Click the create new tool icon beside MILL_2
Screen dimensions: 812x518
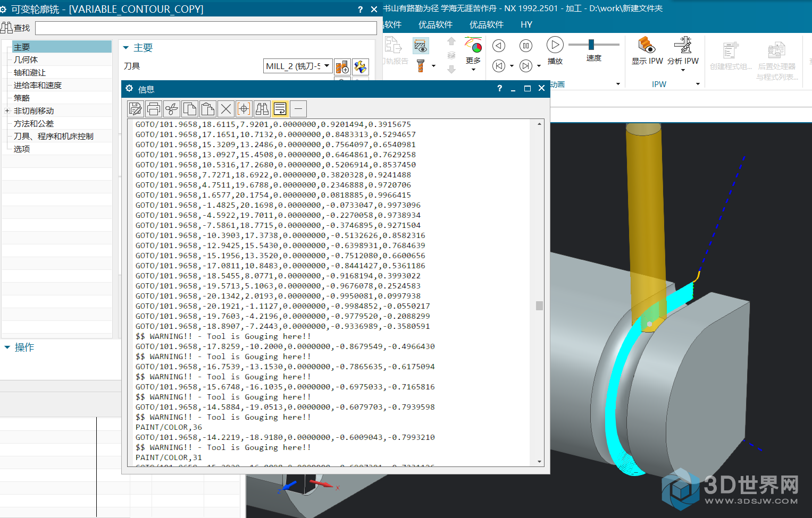342,66
